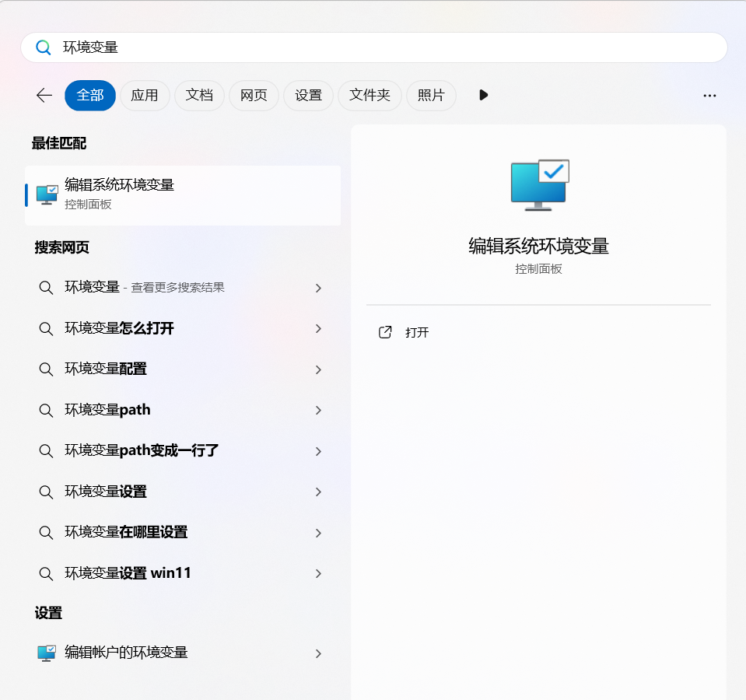
Task: Open web suggestion 环境变量在哪里设置
Action: click(183, 533)
